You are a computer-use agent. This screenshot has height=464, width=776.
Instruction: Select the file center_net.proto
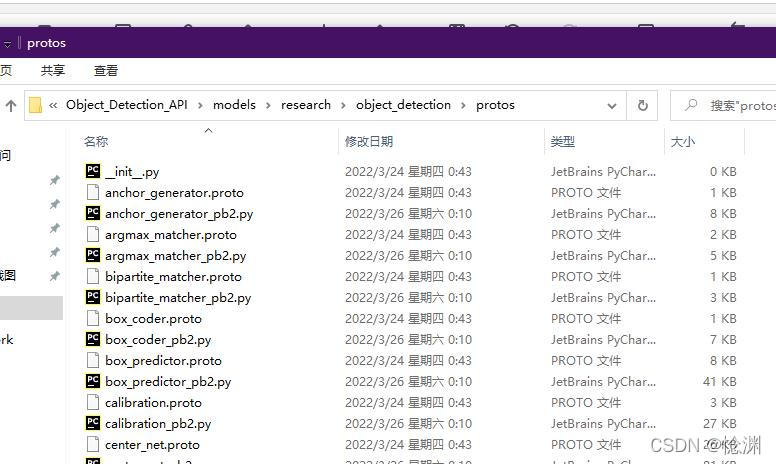152,445
